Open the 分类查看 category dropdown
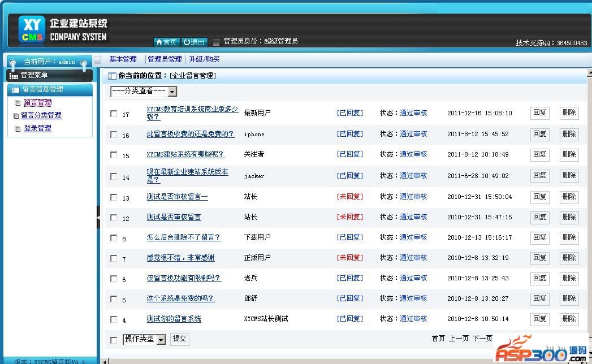This screenshot has width=592, height=364. coord(172,92)
